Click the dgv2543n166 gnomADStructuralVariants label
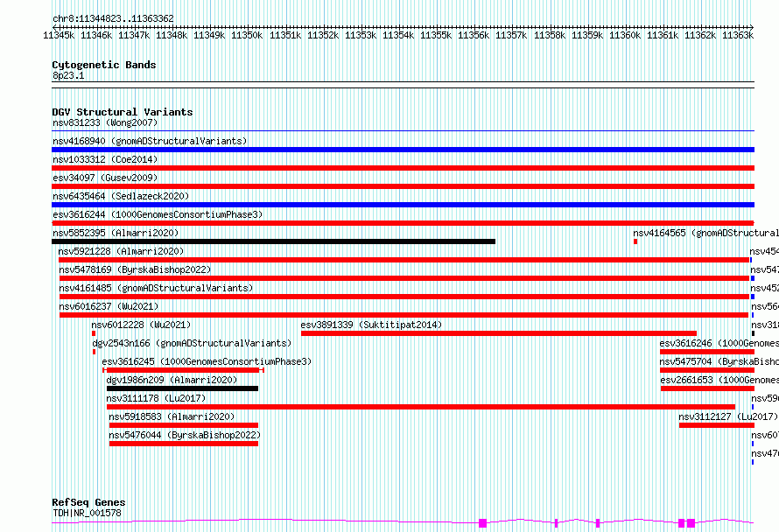The image size is (779, 532). tap(192, 343)
